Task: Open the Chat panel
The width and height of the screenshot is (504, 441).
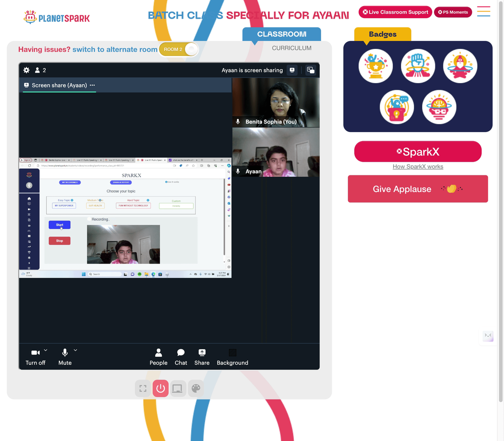Action: point(180,357)
